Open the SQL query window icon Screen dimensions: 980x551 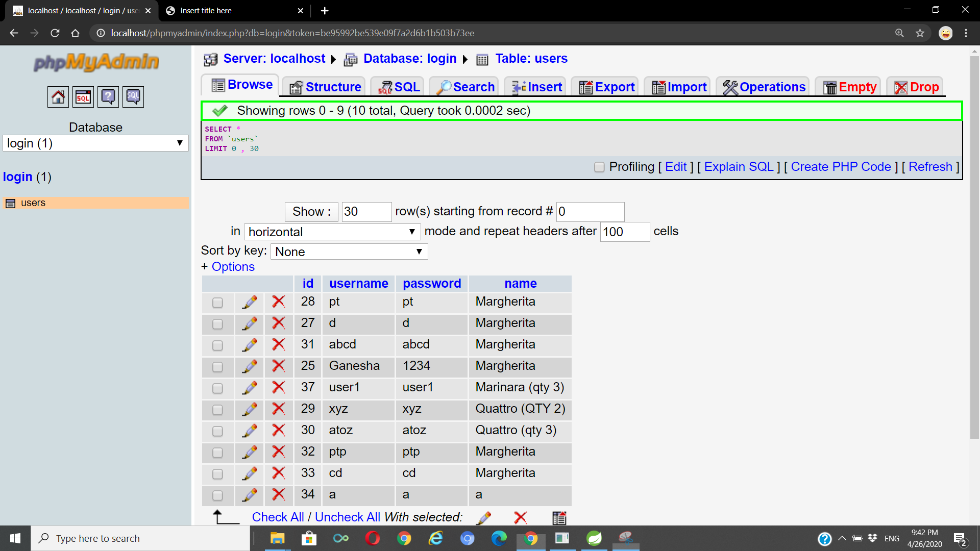click(x=83, y=97)
